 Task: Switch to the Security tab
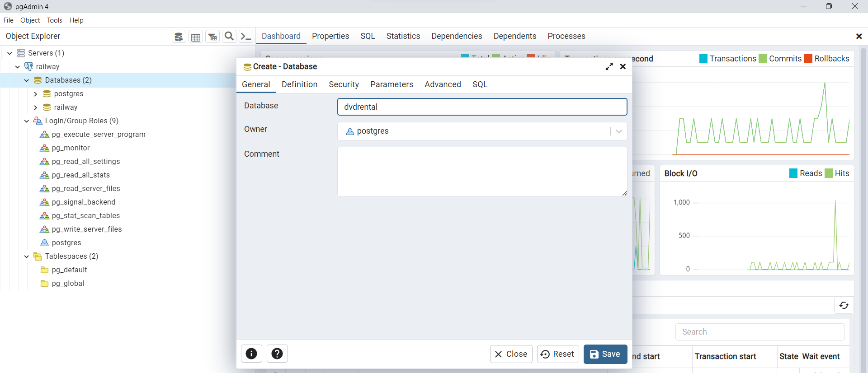click(344, 84)
